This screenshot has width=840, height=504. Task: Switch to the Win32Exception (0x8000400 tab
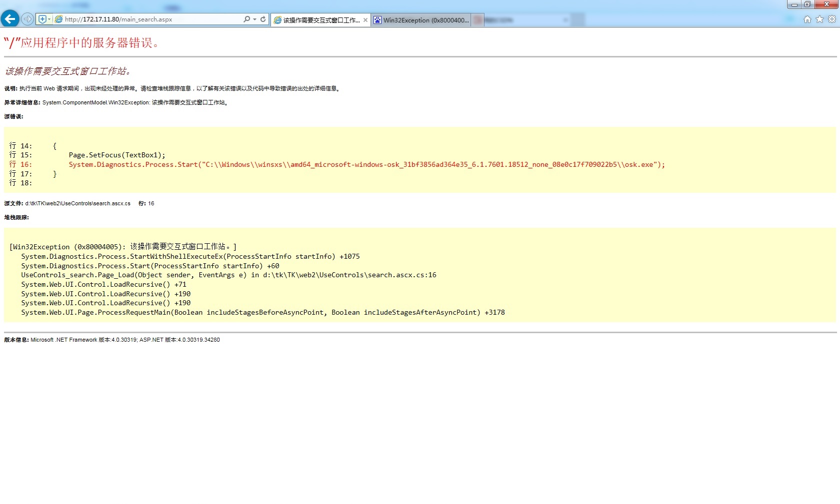[x=421, y=20]
